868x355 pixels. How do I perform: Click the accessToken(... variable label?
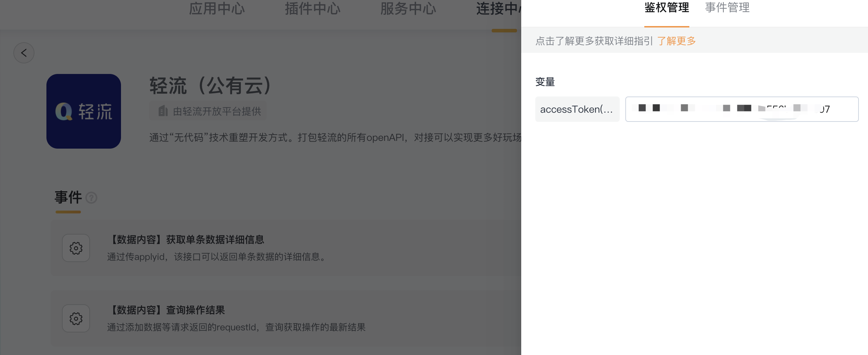577,109
